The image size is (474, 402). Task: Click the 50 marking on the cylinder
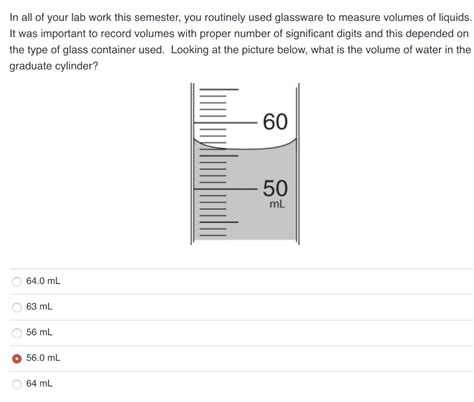275,188
